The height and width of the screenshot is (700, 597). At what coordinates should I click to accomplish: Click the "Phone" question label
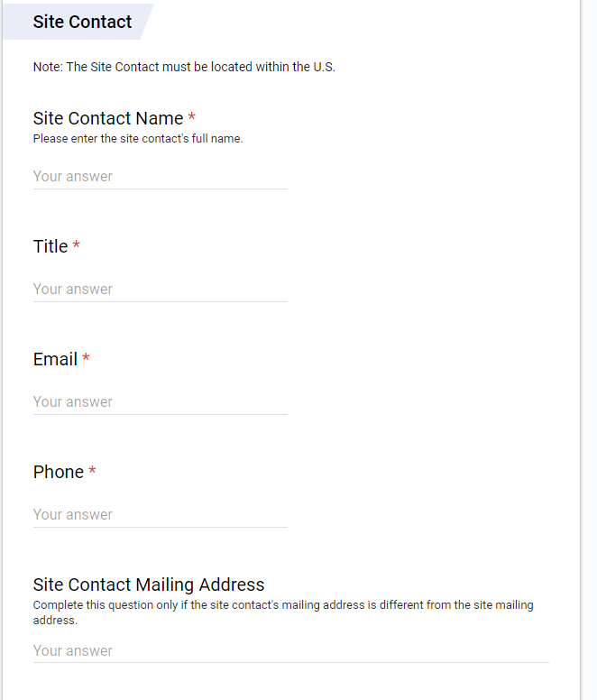point(59,472)
